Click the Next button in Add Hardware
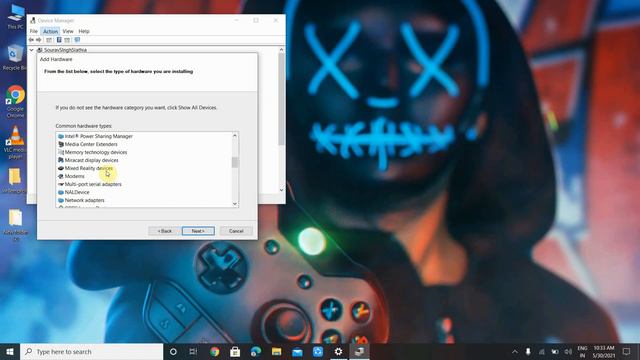The height and width of the screenshot is (360, 640). point(198,231)
